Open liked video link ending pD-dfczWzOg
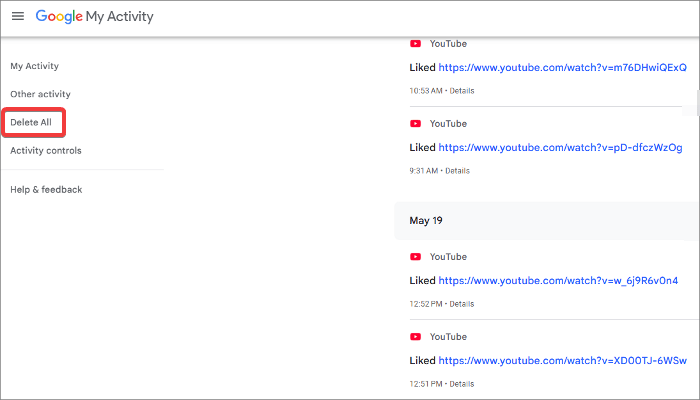The width and height of the screenshot is (700, 400). [560, 147]
